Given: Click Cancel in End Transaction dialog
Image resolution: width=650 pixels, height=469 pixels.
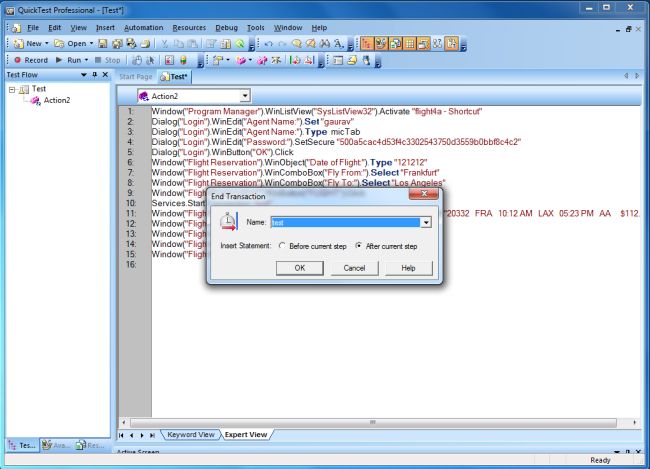Looking at the screenshot, I should point(354,268).
